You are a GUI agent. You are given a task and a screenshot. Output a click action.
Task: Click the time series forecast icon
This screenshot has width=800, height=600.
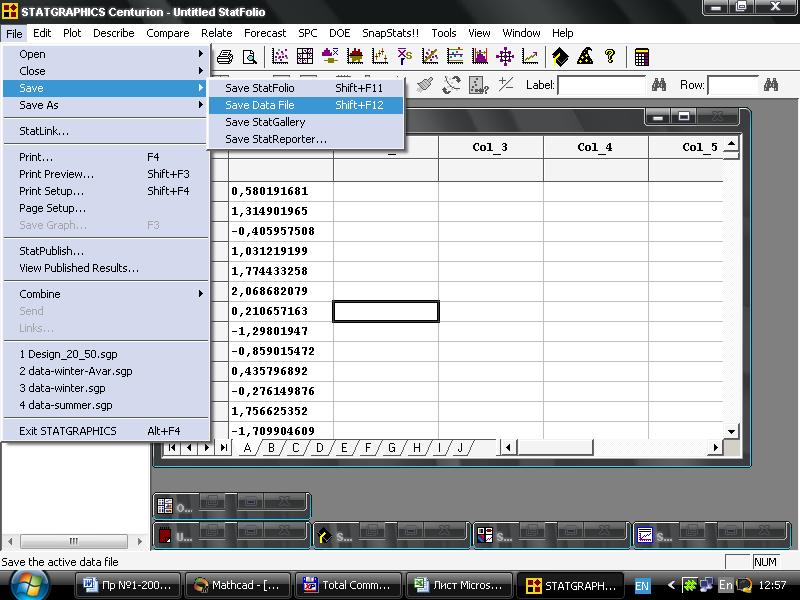pyautogui.click(x=530, y=57)
